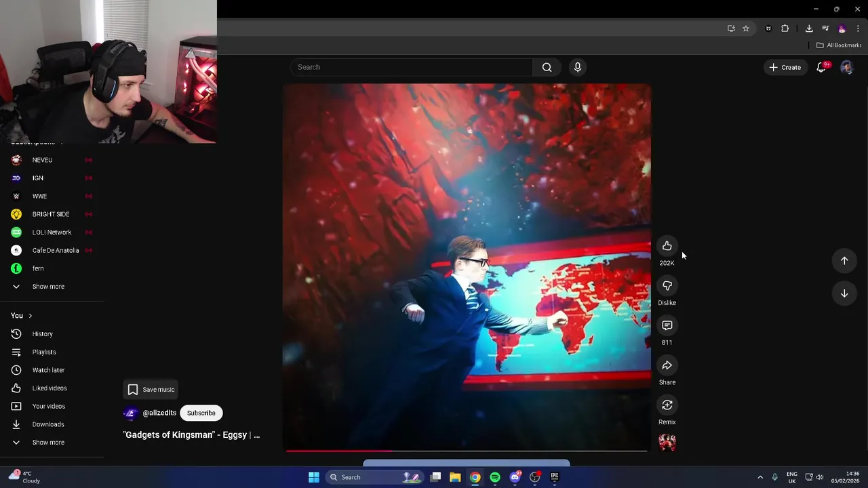Click the Dislike thumbs-down icon
This screenshot has width=868, height=488.
667,286
